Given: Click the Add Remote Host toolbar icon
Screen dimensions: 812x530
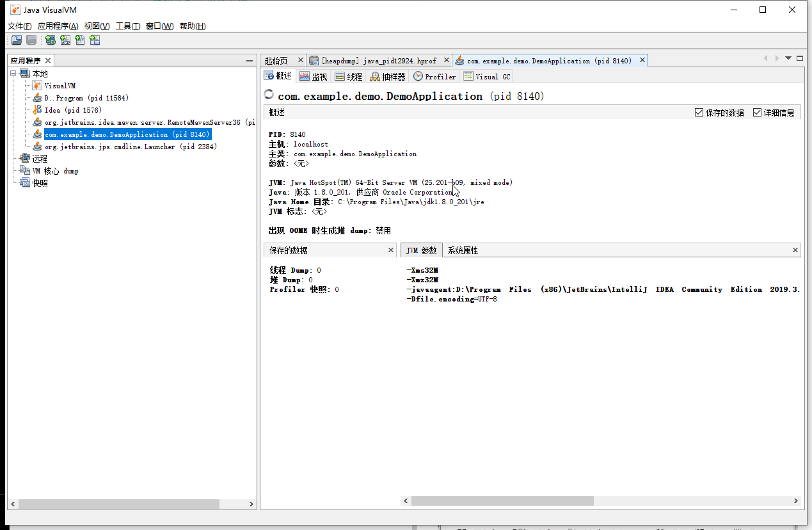Looking at the screenshot, I should [x=50, y=40].
